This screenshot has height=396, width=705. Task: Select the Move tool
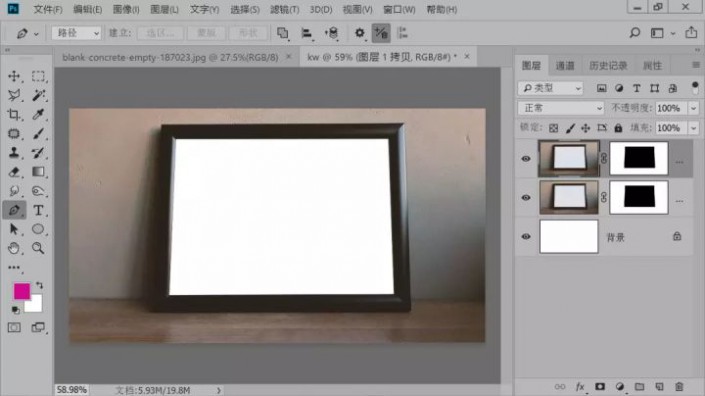coord(14,76)
